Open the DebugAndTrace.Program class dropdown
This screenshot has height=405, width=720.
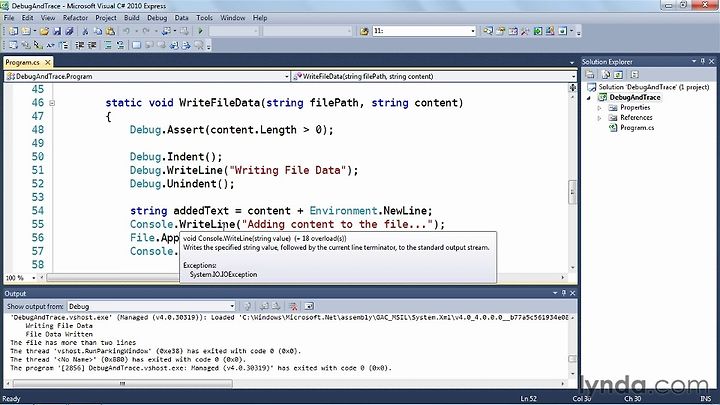pos(287,76)
